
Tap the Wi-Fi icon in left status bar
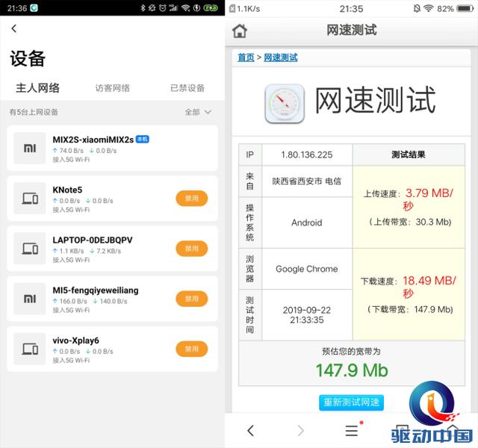[x=185, y=8]
